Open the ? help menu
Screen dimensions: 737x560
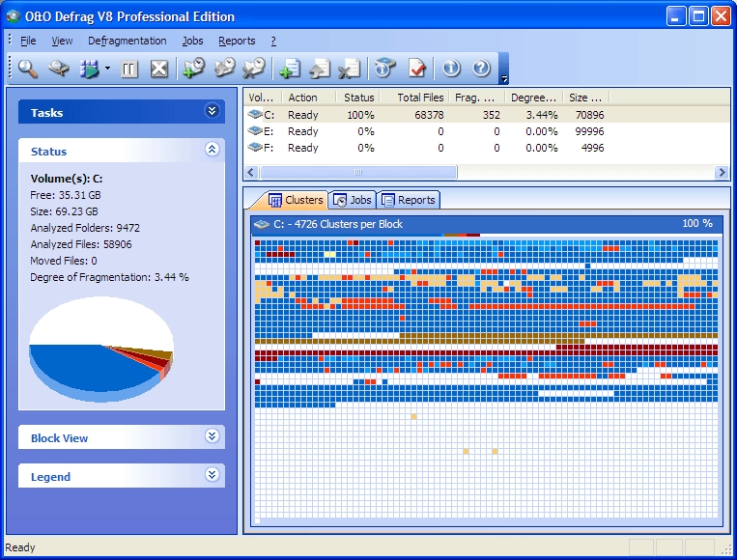tap(273, 41)
